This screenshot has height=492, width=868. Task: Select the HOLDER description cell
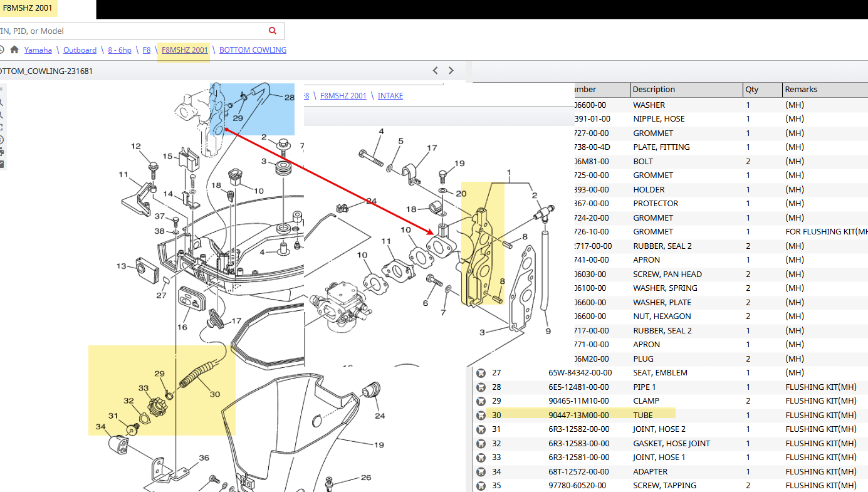[649, 189]
